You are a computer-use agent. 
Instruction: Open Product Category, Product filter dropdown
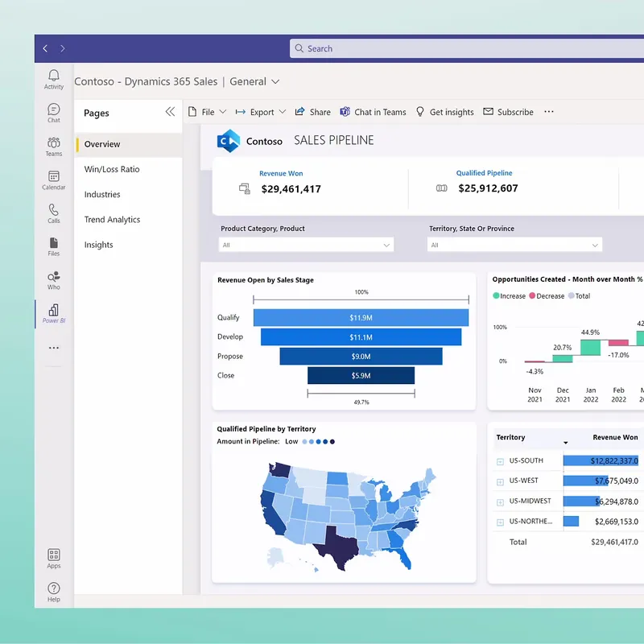click(307, 245)
